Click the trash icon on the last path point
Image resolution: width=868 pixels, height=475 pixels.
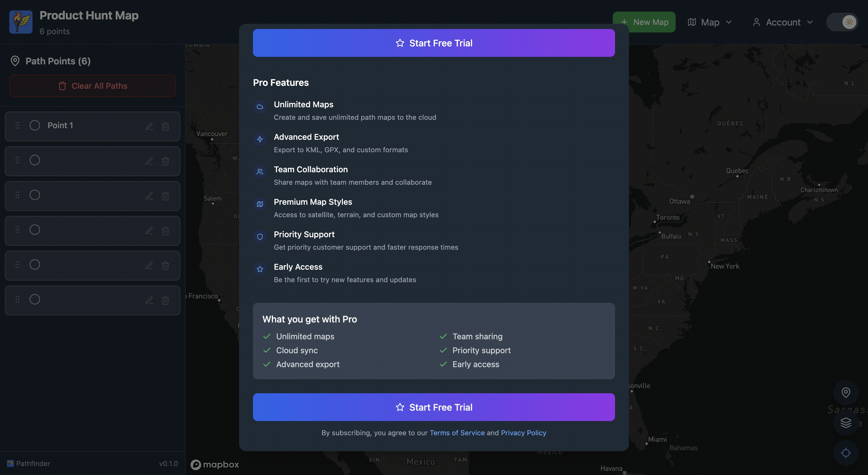click(x=165, y=300)
